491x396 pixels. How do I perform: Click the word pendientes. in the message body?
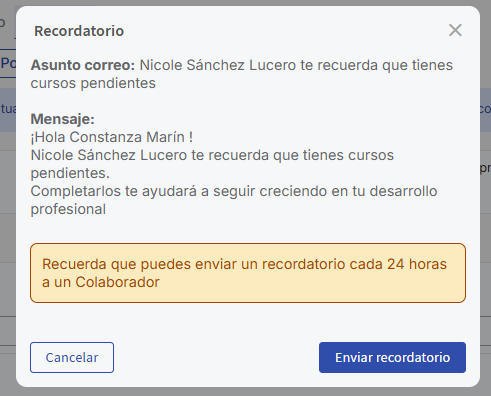(x=70, y=173)
